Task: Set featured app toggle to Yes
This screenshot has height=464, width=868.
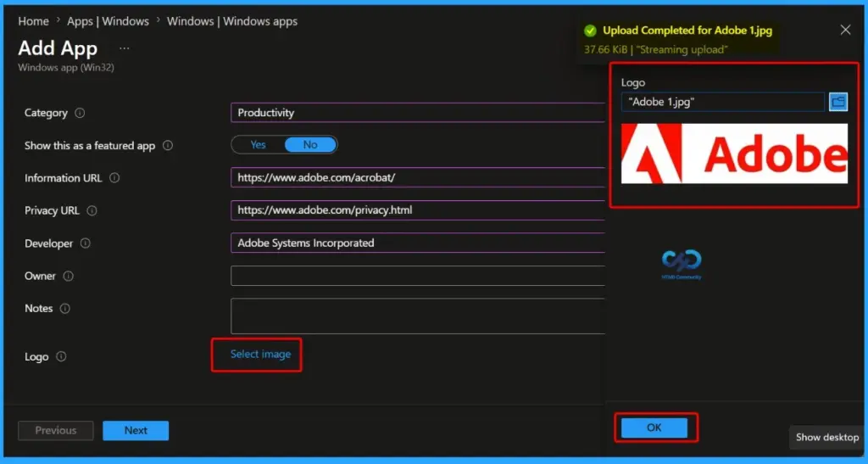Action: pyautogui.click(x=258, y=145)
